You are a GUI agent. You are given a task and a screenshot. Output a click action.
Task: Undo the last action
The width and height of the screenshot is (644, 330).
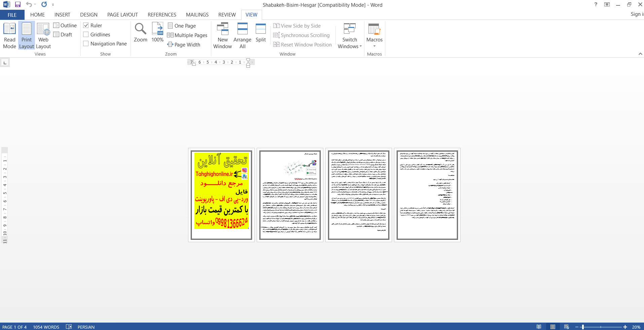coord(29,5)
